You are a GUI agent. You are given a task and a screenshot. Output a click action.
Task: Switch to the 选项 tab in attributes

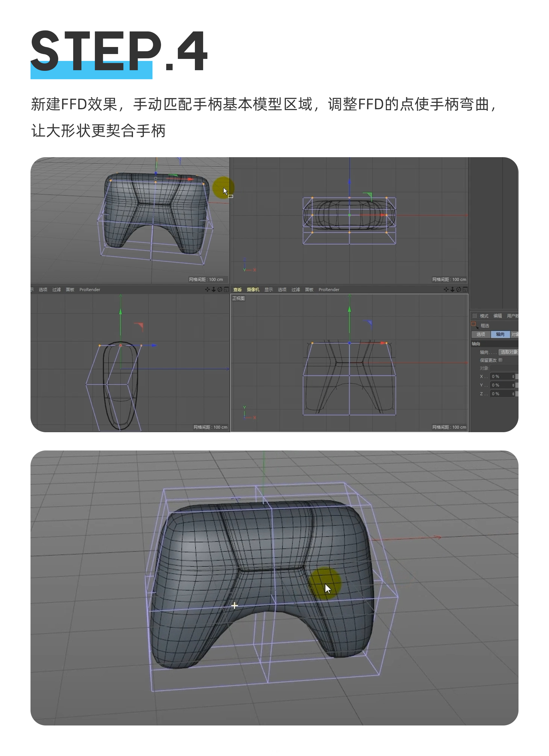(x=481, y=334)
